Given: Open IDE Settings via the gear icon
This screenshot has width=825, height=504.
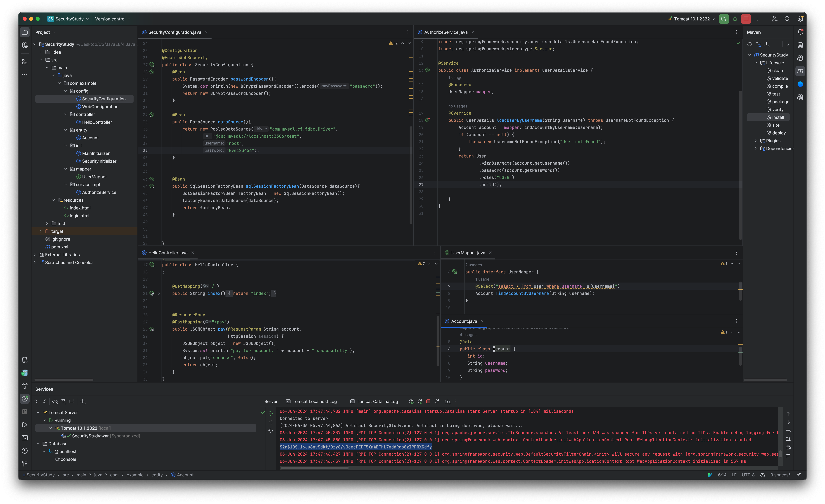Looking at the screenshot, I should [801, 19].
